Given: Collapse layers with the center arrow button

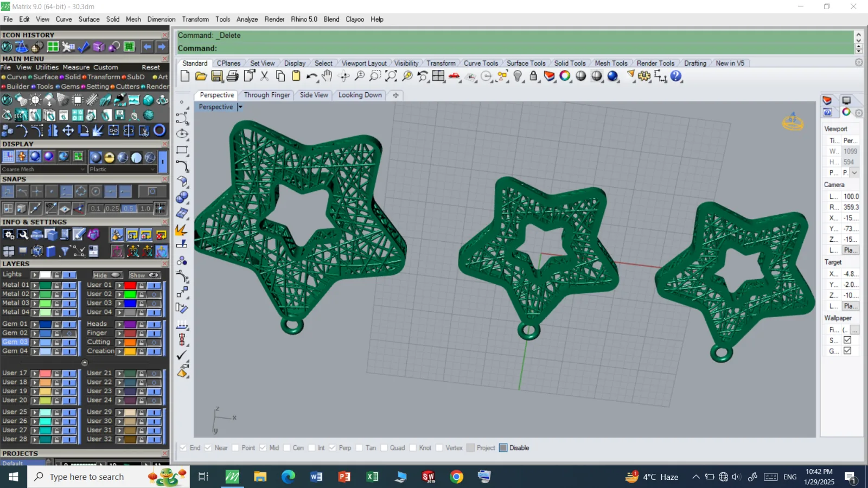Looking at the screenshot, I should click(x=84, y=363).
